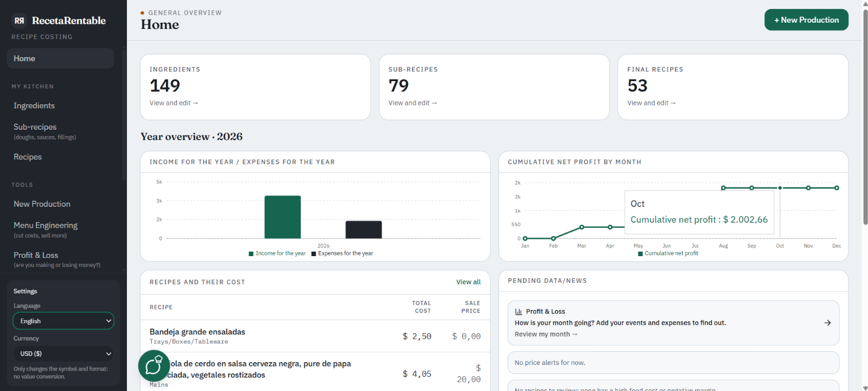This screenshot has width=868, height=391.
Task: Click the RECIPE column header
Action: pos(161,307)
